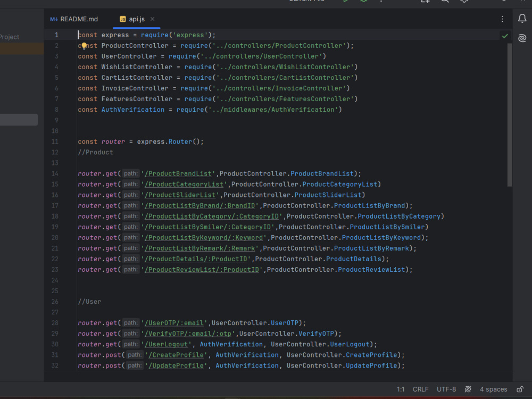Click UserController.UpdateProfile method reference
The width and height of the screenshot is (532, 399).
coord(342,366)
